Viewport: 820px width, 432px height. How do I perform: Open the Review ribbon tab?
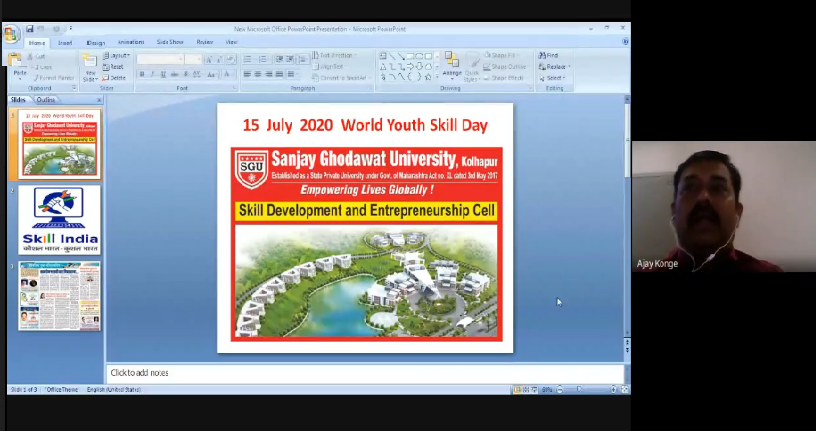[204, 42]
